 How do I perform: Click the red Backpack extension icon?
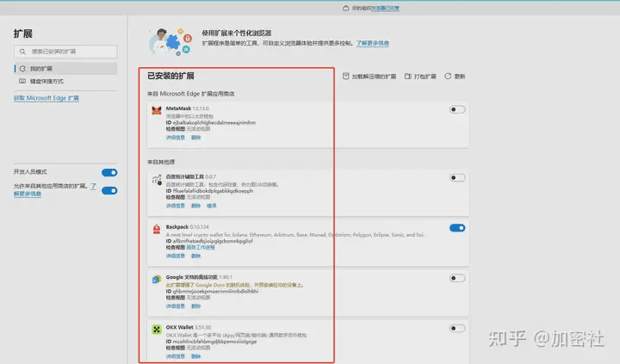pos(157,229)
